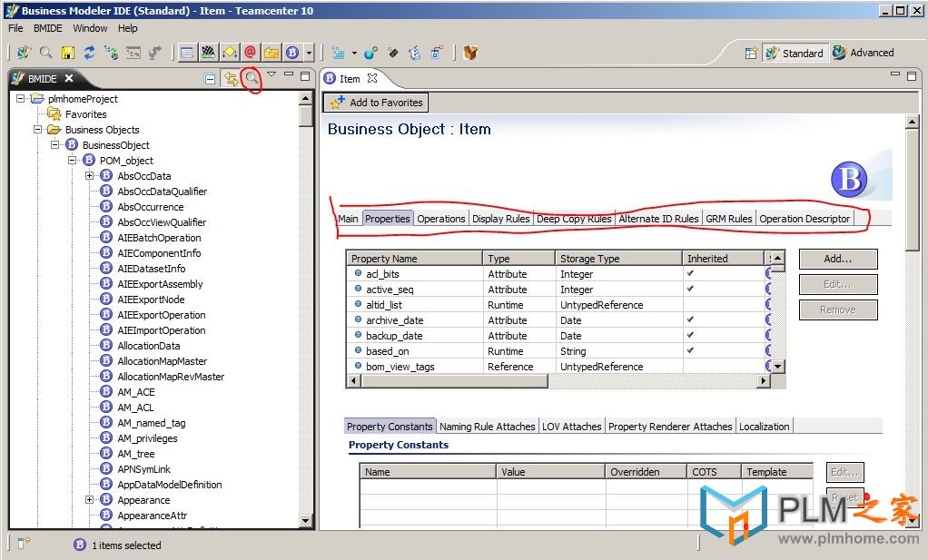Collapse the Business Objects folder node
This screenshot has width=928, height=560.
click(x=37, y=129)
